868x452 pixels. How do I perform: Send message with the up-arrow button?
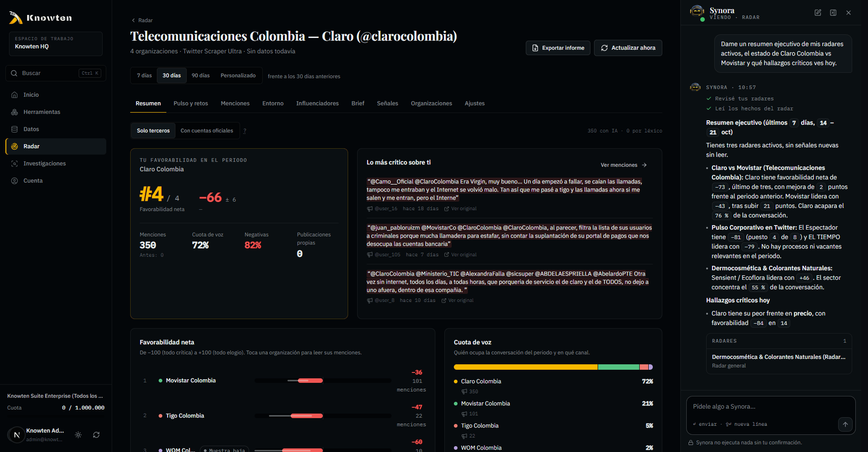pos(845,424)
